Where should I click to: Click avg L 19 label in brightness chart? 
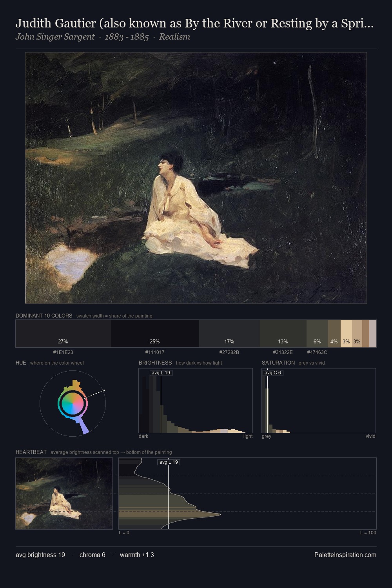161,373
